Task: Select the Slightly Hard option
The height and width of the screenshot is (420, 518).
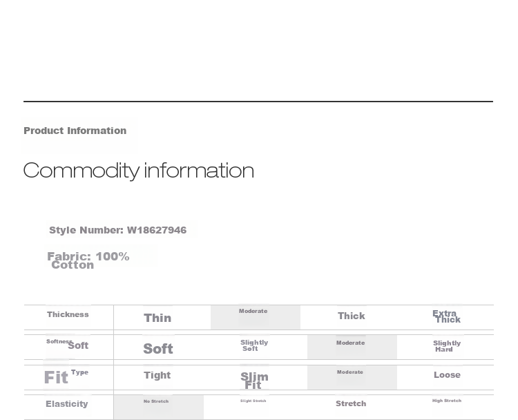Action: point(447,346)
